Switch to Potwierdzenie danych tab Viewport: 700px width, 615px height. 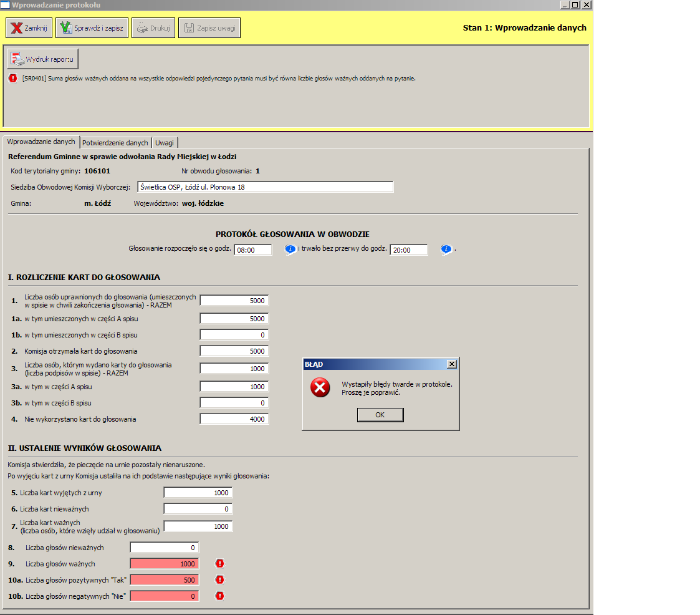coord(115,142)
